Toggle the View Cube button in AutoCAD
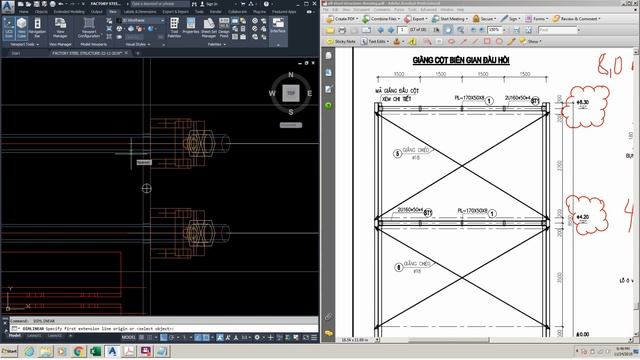The width and height of the screenshot is (640, 360). (21, 28)
